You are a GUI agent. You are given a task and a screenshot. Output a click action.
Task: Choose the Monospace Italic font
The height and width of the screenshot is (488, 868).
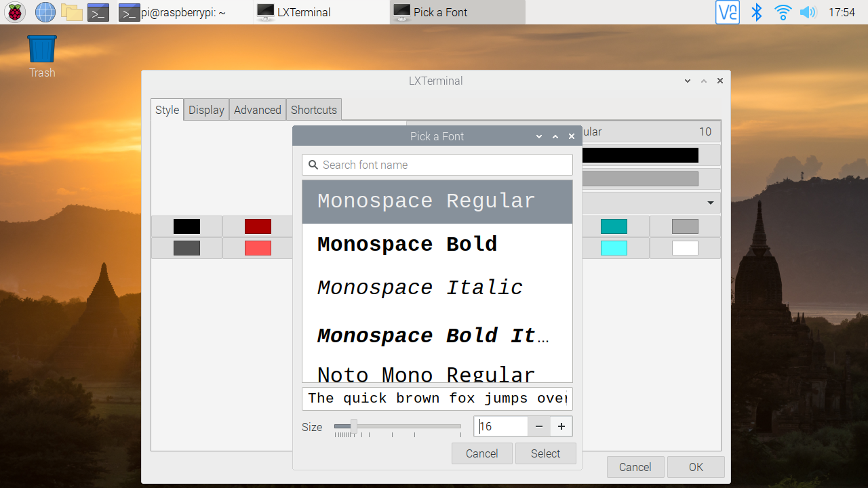(x=437, y=288)
